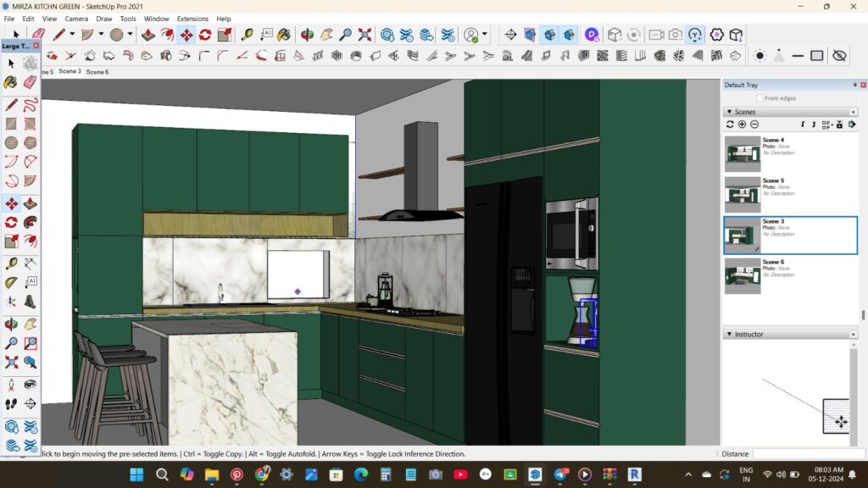Screen dimensions: 868x488
Task: Select the Zoom Window tool in Large Tool Set
Action: pyautogui.click(x=31, y=344)
